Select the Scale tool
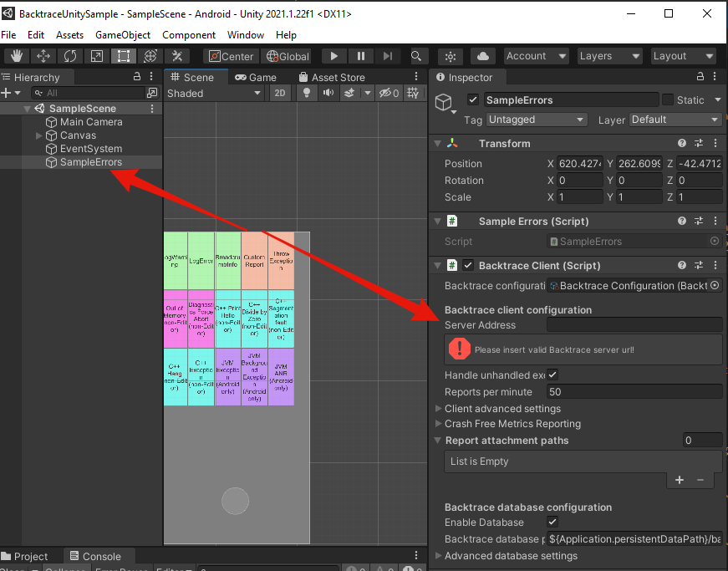 (97, 56)
